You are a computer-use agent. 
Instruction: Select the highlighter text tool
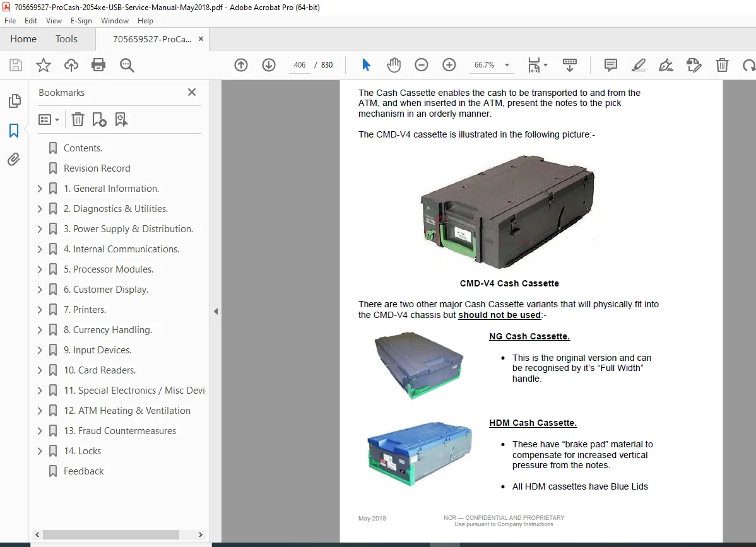pos(639,64)
